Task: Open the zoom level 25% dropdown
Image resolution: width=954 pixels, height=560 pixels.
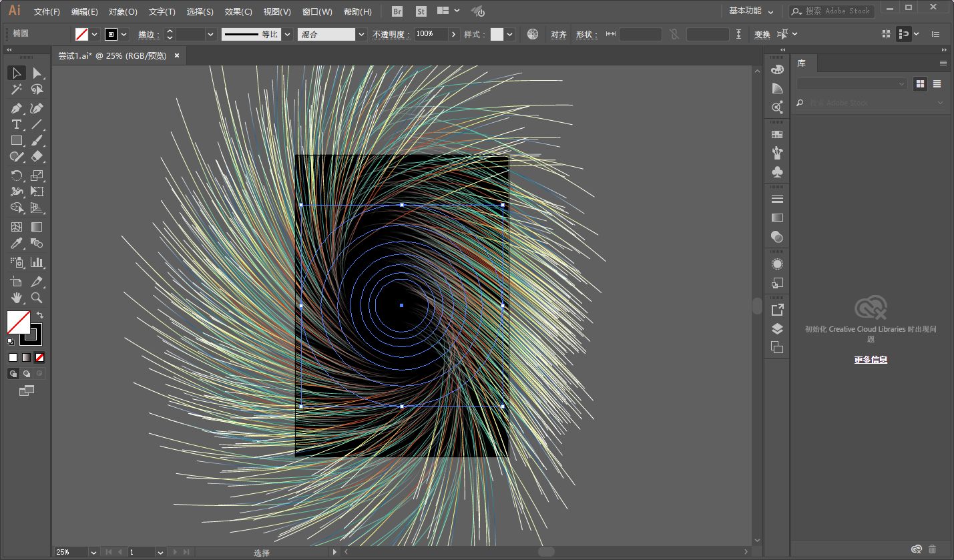Action: 93,552
